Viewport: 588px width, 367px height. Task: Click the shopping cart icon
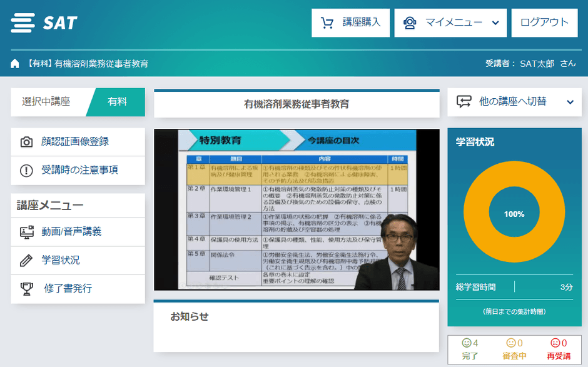click(x=327, y=23)
